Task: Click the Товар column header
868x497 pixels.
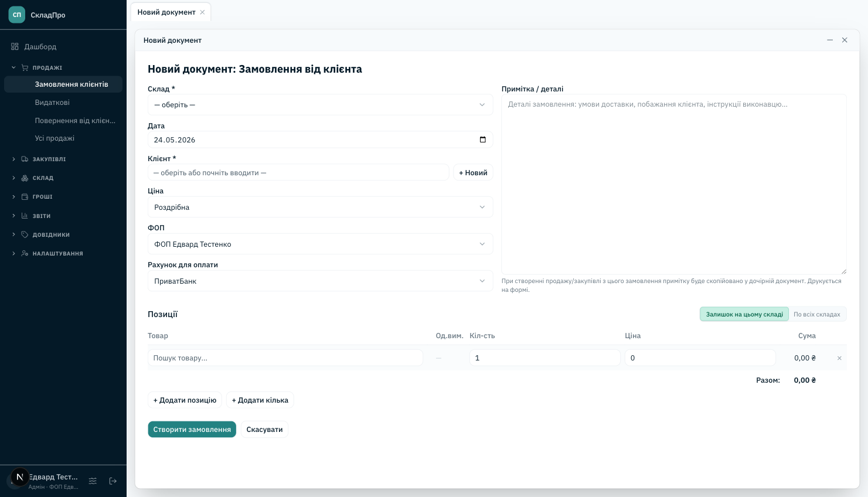Action: 158,336
